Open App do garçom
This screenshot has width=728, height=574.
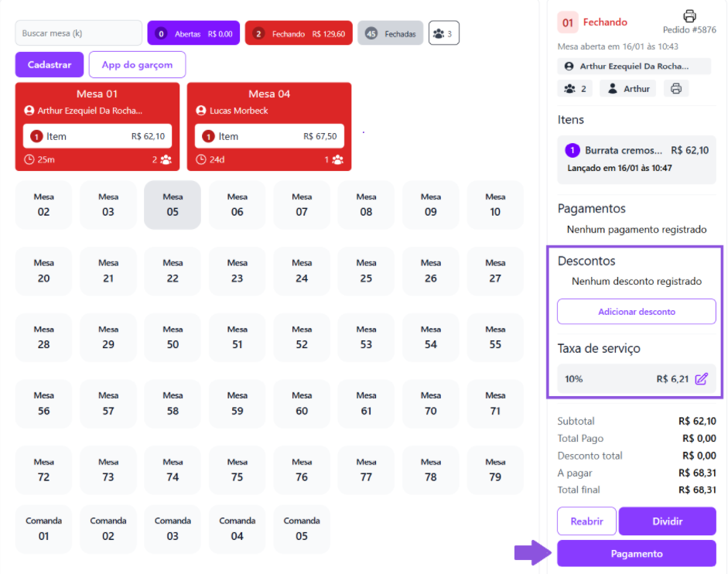click(x=137, y=65)
